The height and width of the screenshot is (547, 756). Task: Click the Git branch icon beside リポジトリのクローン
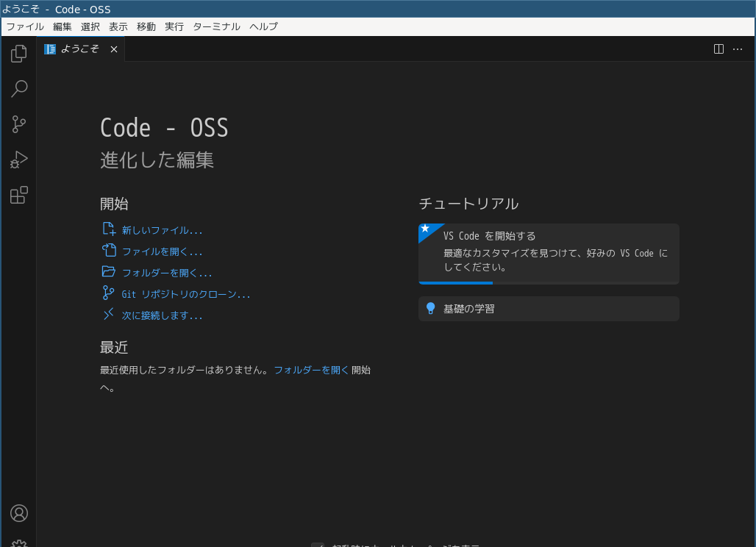pos(109,293)
